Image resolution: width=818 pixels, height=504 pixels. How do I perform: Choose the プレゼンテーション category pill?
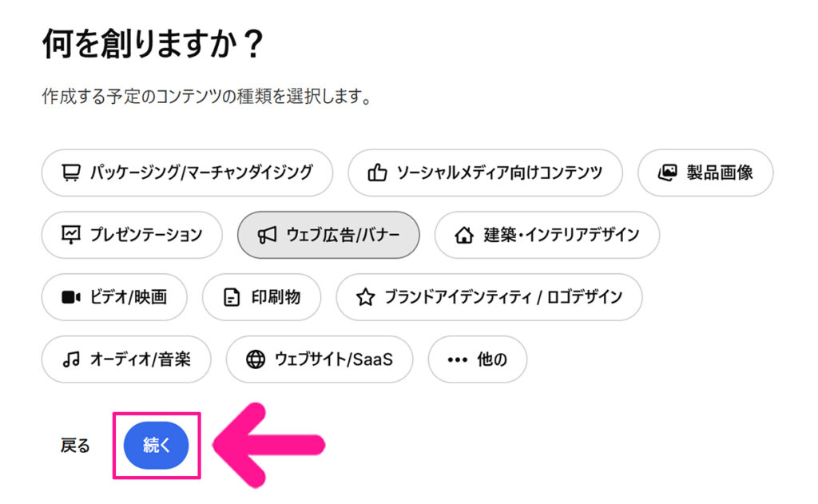coord(131,235)
